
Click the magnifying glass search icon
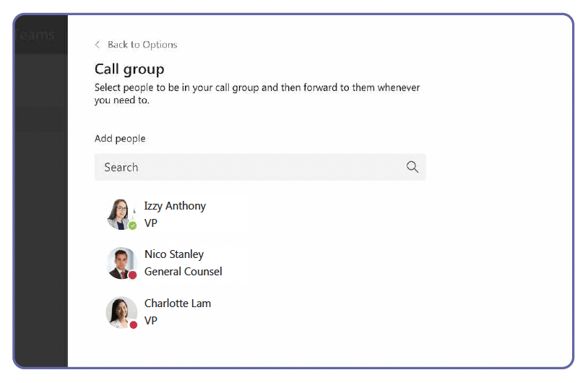click(x=412, y=167)
